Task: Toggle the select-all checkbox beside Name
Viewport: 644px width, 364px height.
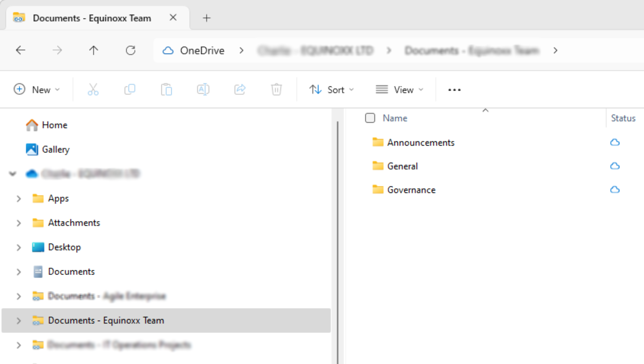Action: [370, 118]
